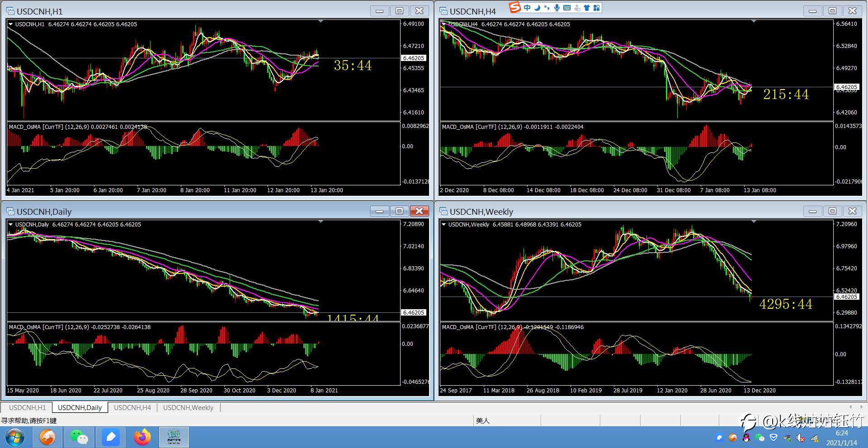Screen dimensions: 868x448
Task: Switch to the USDCNH,Daily tab
Action: pyautogui.click(x=80, y=407)
